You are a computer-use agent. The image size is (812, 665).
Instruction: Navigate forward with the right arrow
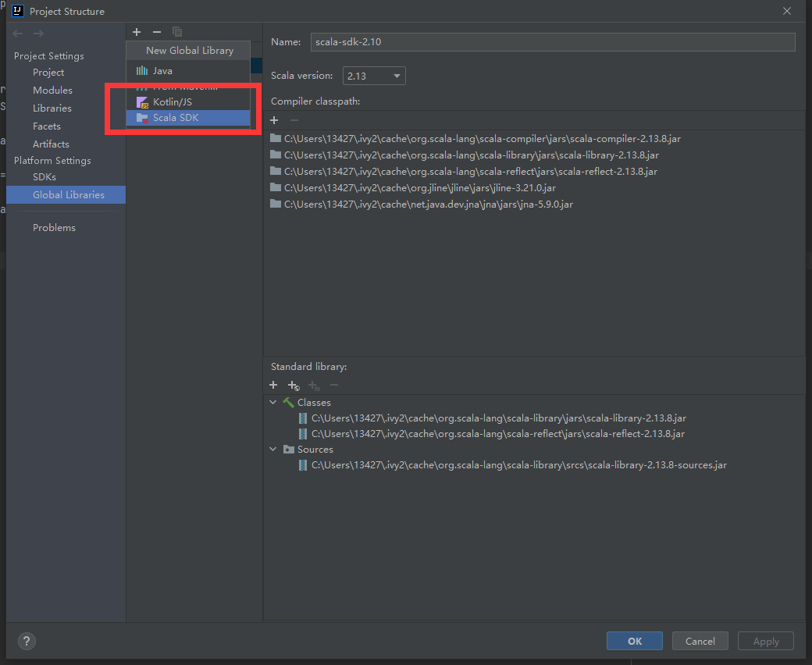(x=39, y=34)
